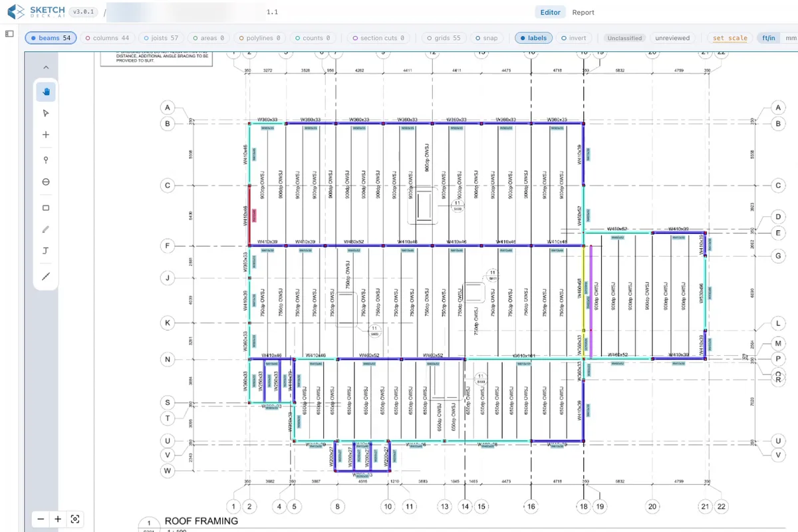Zoom out with the minus button
Screen dimensions: 798x532
pyautogui.click(x=41, y=519)
